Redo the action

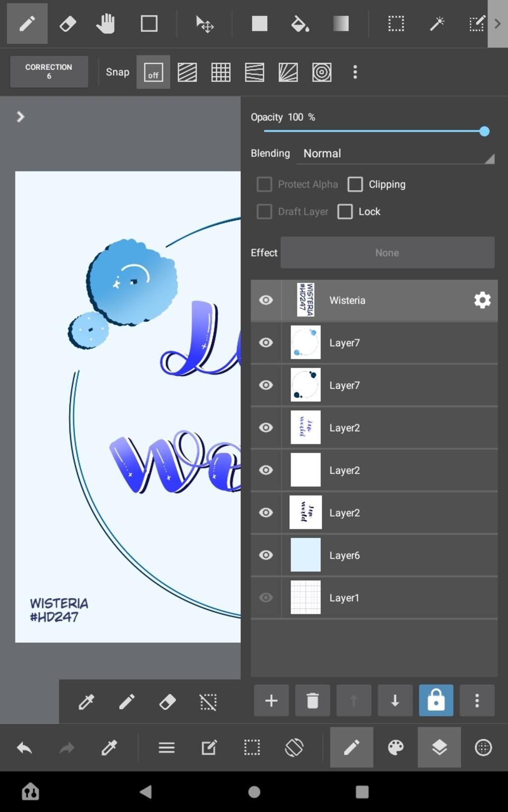tap(66, 748)
